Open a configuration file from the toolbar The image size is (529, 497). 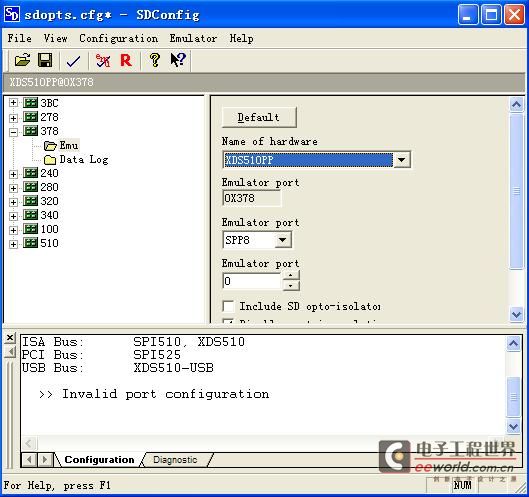pos(22,61)
